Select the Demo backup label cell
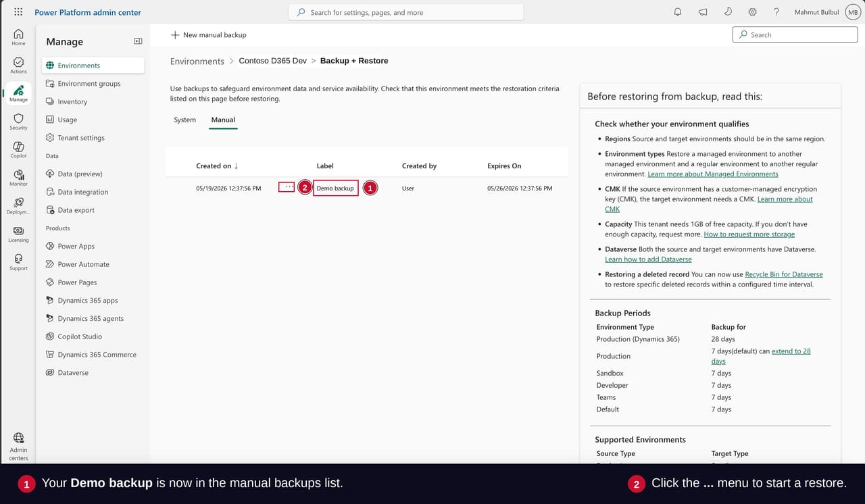Image resolution: width=865 pixels, height=504 pixels. click(335, 188)
